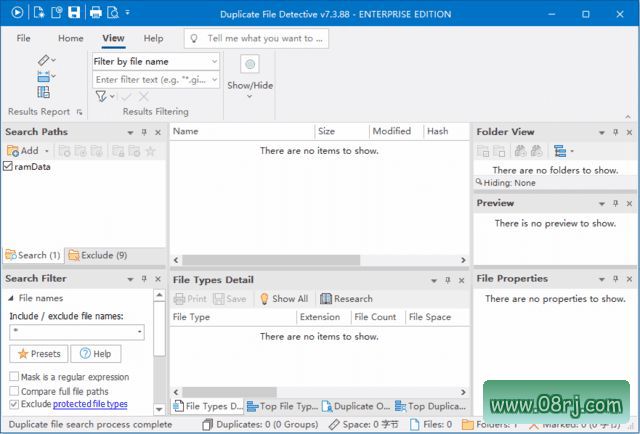The width and height of the screenshot is (640, 434).
Task: Open the Help ribbon tab
Action: point(153,38)
